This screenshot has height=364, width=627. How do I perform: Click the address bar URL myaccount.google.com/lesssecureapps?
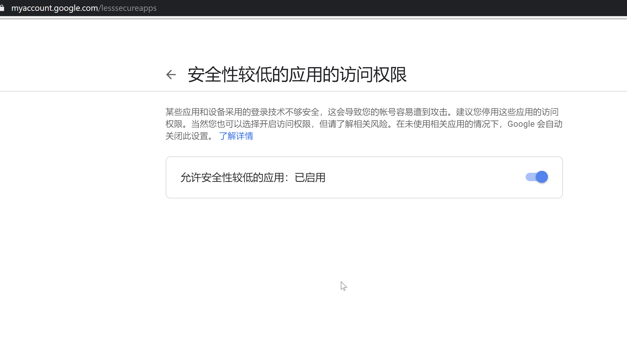coord(84,8)
